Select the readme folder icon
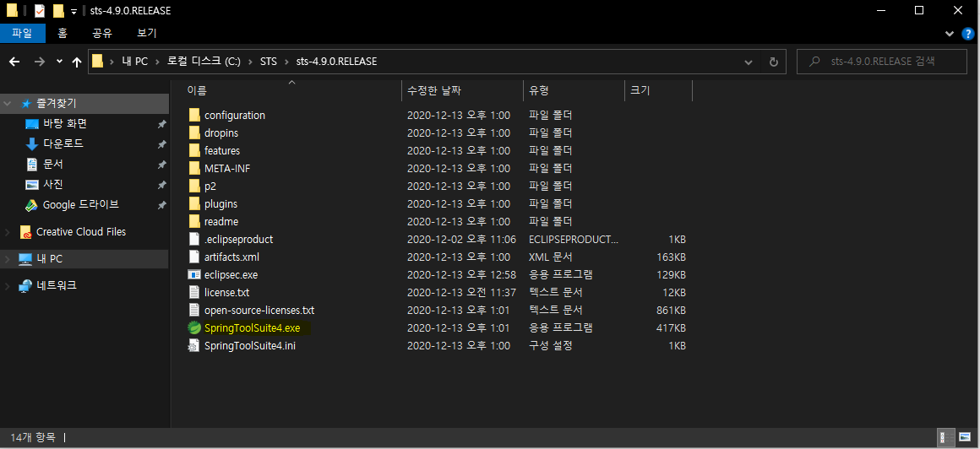This screenshot has height=449, width=980. [193, 221]
